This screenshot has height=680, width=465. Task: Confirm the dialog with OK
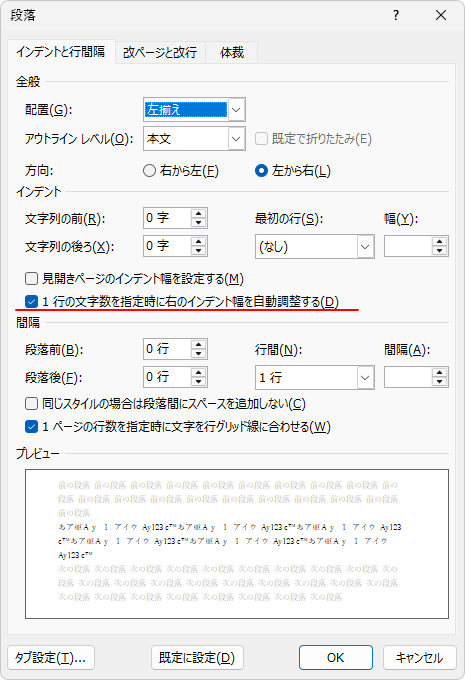pos(335,657)
